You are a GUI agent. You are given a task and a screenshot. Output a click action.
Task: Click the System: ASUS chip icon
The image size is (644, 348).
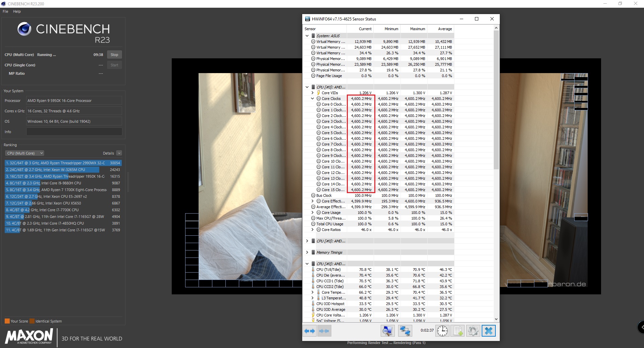coord(313,36)
